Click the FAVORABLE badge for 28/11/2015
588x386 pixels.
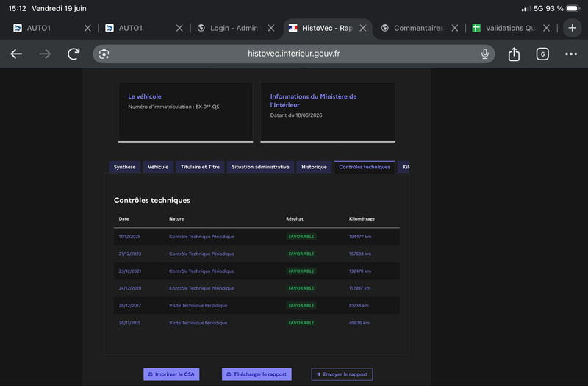pos(301,323)
